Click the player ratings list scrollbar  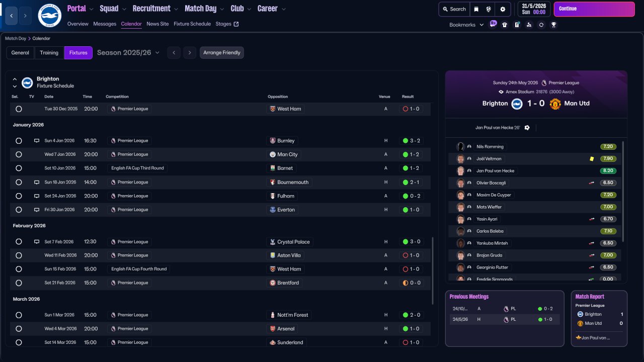[623, 191]
